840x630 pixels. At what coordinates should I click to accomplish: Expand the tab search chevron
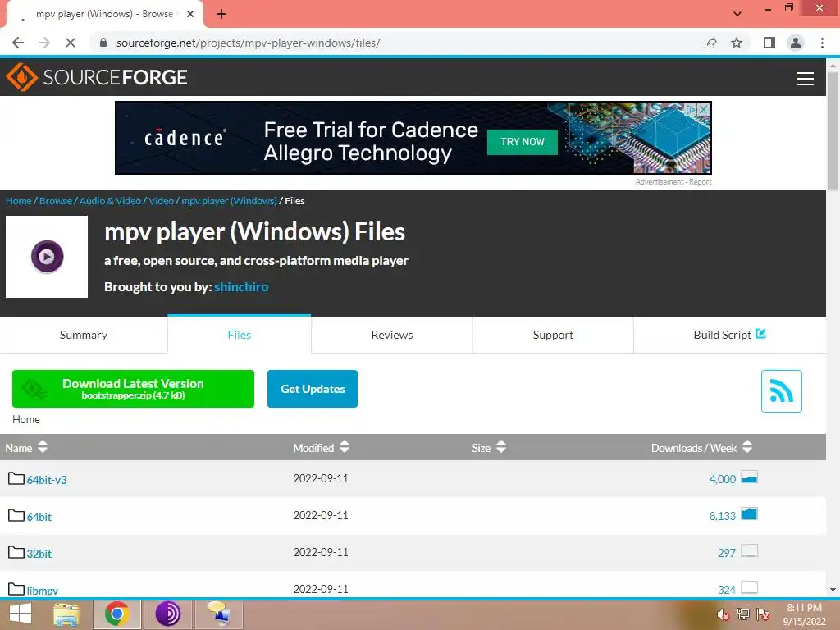(737, 14)
